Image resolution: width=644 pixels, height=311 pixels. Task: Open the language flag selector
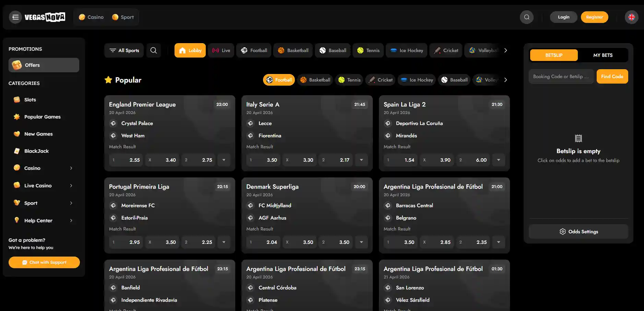632,17
